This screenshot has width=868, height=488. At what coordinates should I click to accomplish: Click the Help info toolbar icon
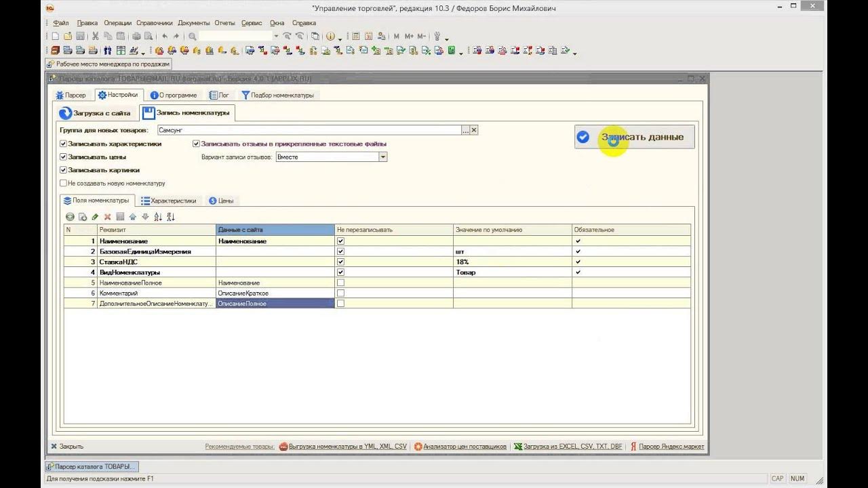tap(330, 36)
